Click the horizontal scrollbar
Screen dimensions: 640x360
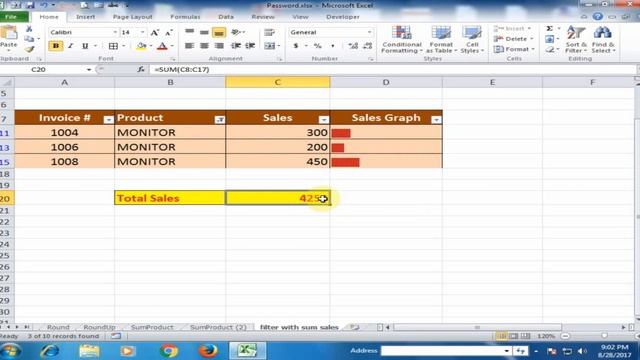477,327
